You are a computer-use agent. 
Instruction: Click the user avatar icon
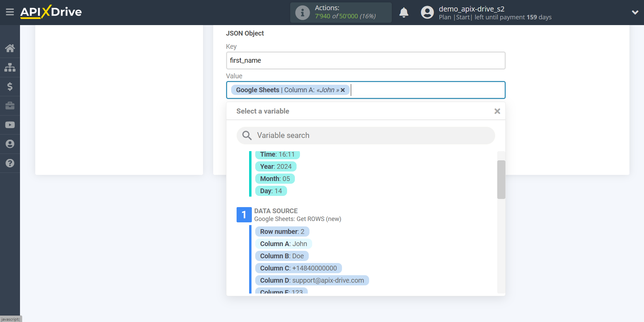[427, 13]
